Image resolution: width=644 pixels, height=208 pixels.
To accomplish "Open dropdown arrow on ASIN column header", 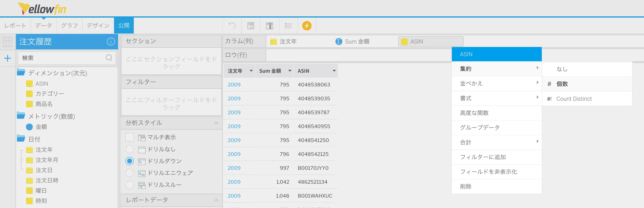I will [x=334, y=71].
